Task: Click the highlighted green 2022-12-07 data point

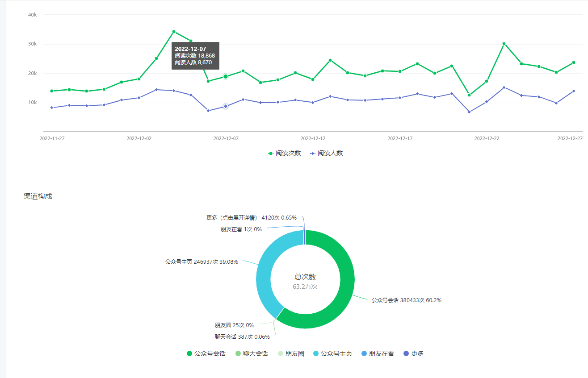Action: pos(226,77)
